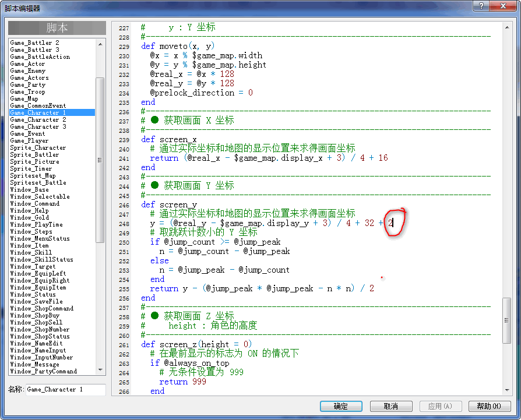Select Game_Enemy script
This screenshot has width=521, height=420.
coord(27,70)
